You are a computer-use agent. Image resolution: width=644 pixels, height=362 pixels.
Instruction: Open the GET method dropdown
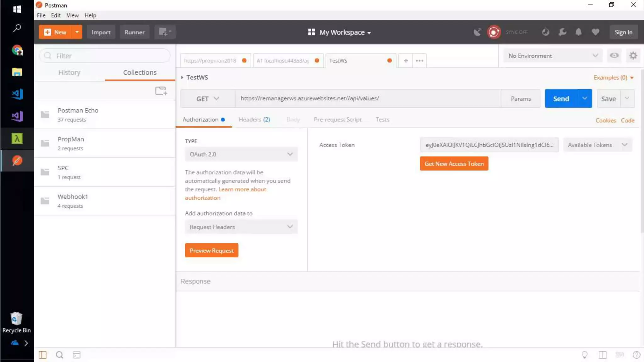(208, 99)
